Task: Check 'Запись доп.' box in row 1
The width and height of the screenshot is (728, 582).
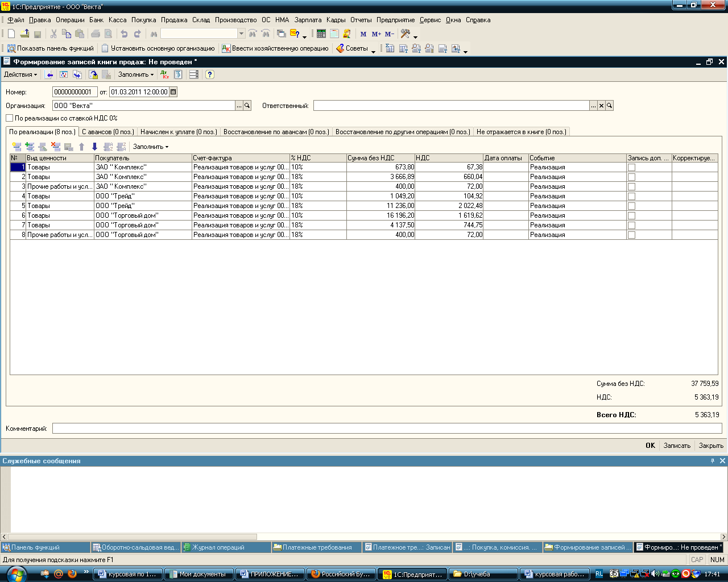Action: click(631, 167)
